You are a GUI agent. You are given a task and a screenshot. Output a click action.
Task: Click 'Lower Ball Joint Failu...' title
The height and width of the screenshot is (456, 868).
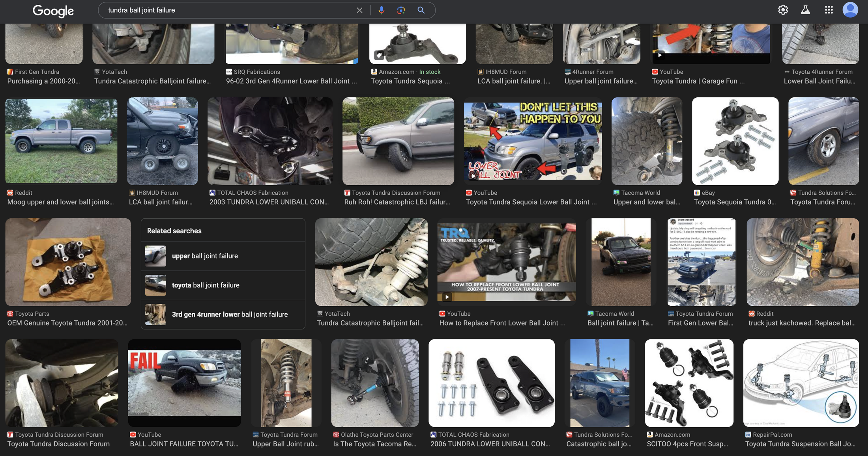tap(819, 81)
